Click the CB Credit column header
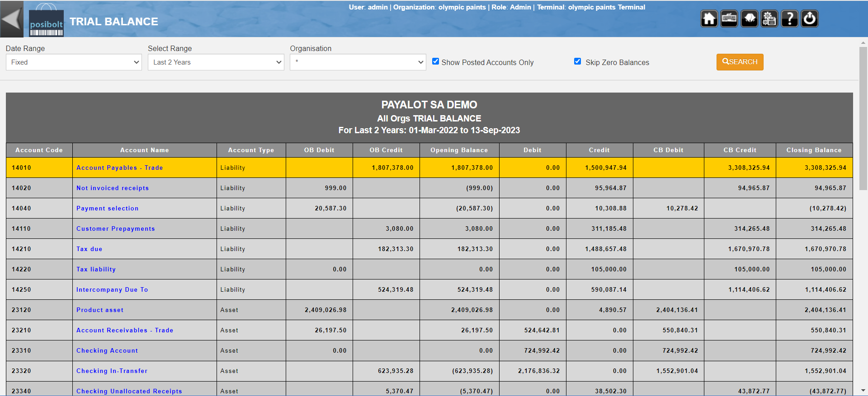The height and width of the screenshot is (396, 868). pyautogui.click(x=740, y=150)
